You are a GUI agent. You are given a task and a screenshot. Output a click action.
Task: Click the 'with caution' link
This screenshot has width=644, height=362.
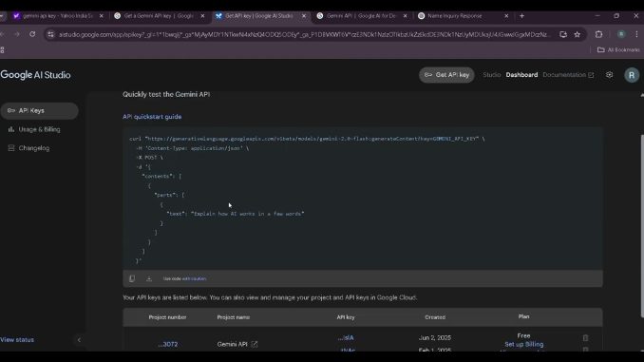194,278
